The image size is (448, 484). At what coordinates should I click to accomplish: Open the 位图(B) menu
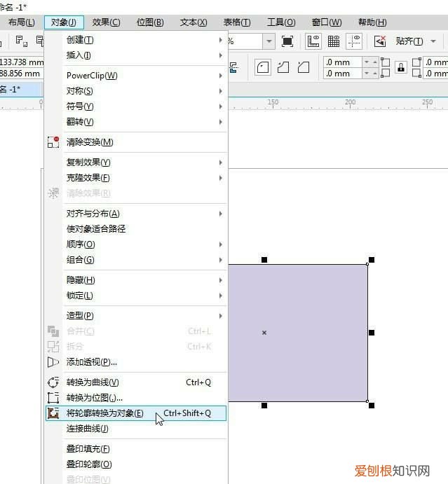(x=150, y=22)
